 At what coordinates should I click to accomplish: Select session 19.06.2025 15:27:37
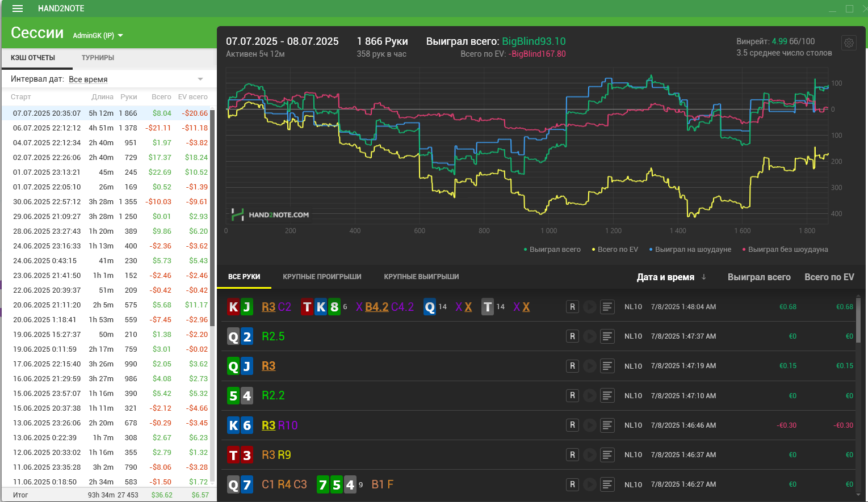106,335
